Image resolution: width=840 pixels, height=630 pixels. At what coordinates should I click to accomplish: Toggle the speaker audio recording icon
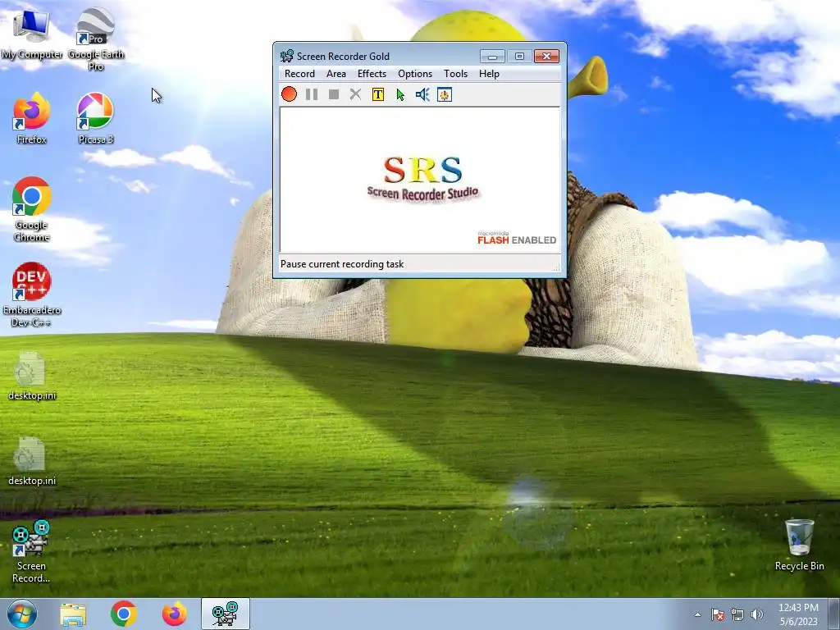click(x=422, y=95)
